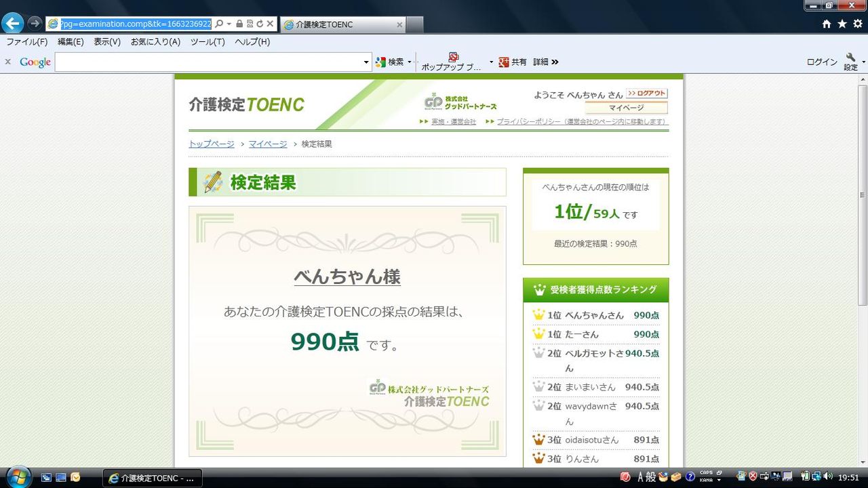Image resolution: width=868 pixels, height=488 pixels.
Task: Open the address bar autocomplete dropdown arrow
Action: tap(229, 24)
